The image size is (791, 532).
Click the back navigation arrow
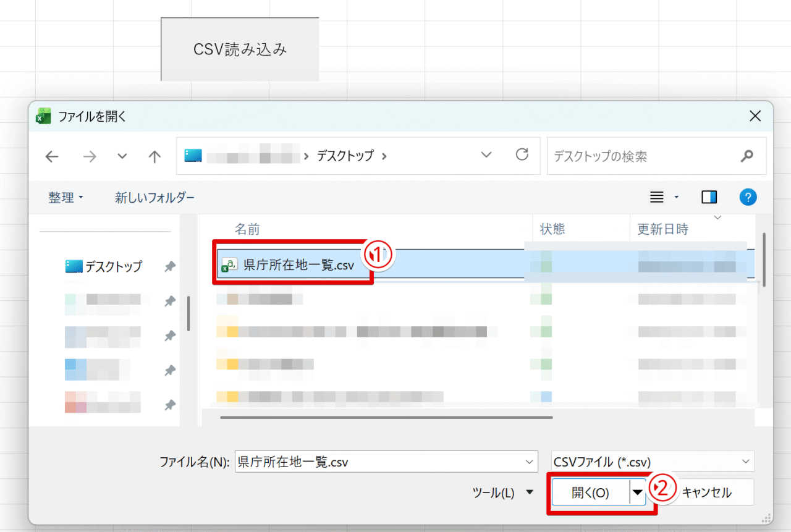tap(51, 156)
